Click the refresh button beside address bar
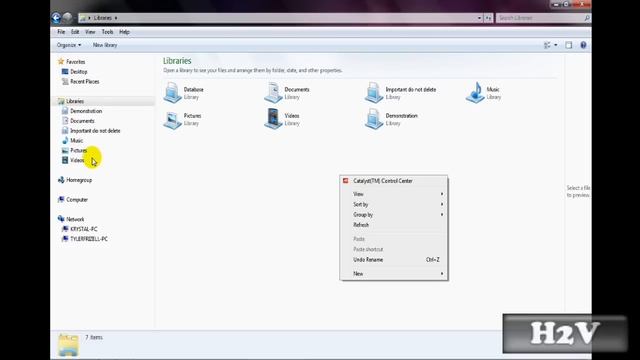Viewport: 640px width, 360px height. pos(488,18)
